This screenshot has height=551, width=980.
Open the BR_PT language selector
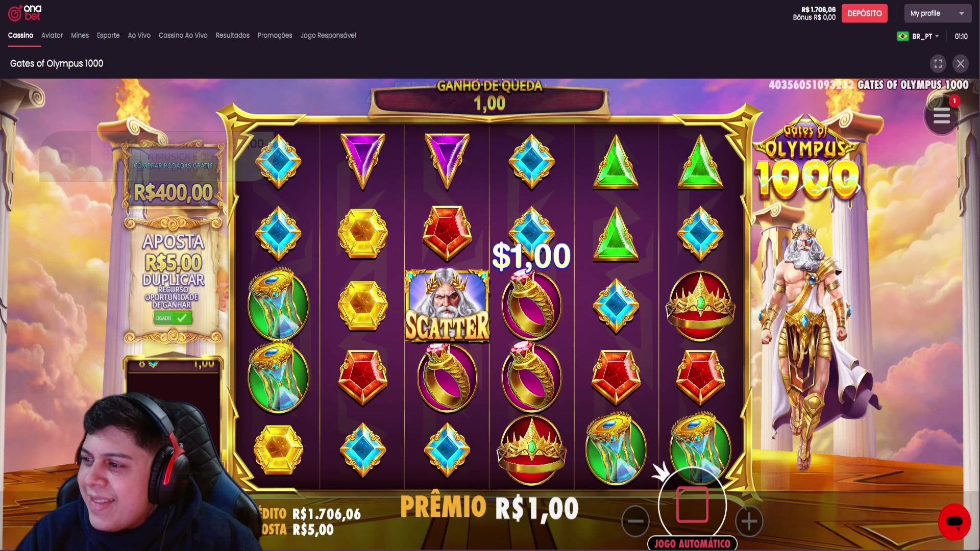coord(925,36)
